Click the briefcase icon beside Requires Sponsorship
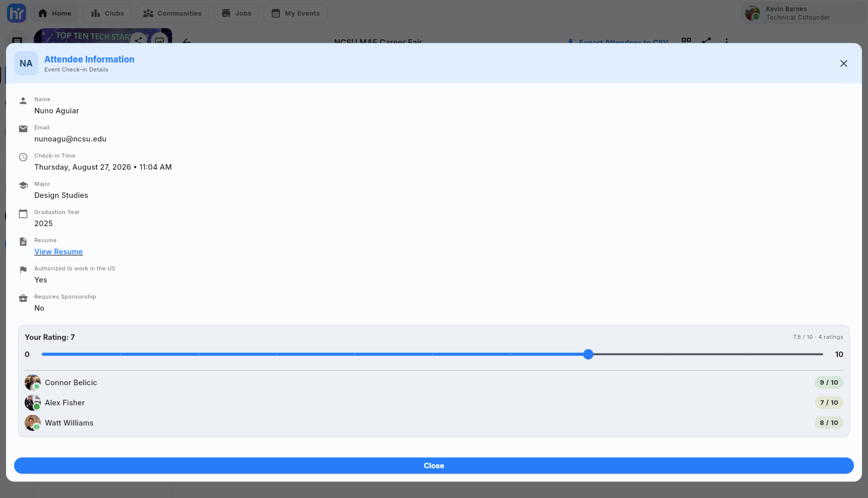Image resolution: width=868 pixels, height=498 pixels. [x=23, y=298]
